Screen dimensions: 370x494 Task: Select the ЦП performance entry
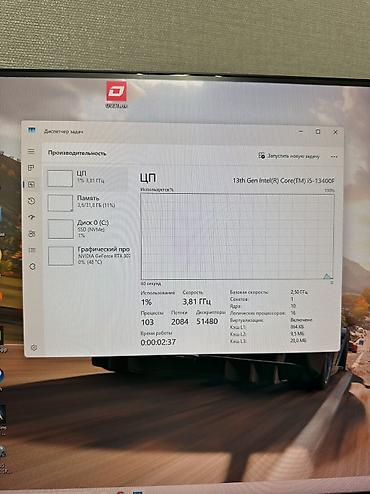click(x=86, y=178)
